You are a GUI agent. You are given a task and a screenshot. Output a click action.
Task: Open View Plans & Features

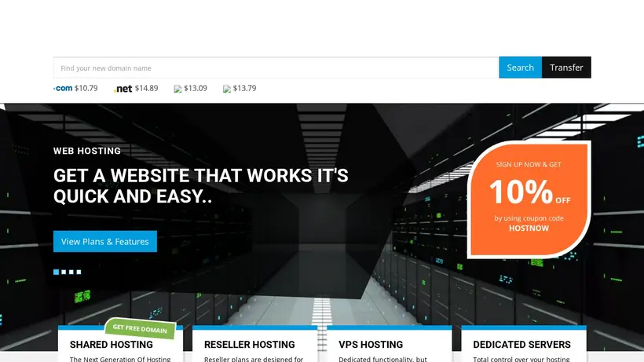(105, 241)
